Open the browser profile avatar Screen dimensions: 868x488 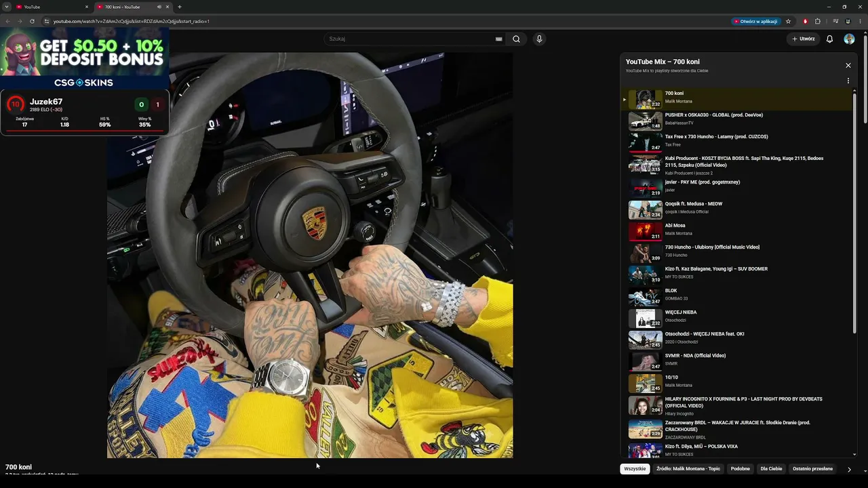point(848,21)
